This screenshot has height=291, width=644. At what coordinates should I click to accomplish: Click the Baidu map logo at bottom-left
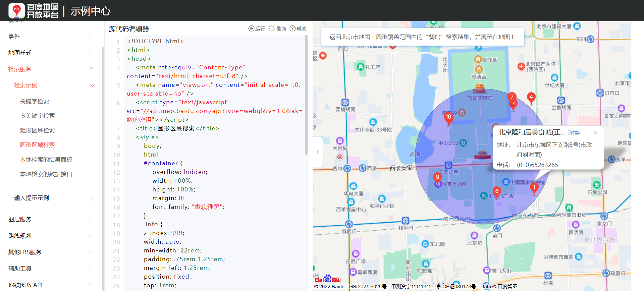(328, 279)
